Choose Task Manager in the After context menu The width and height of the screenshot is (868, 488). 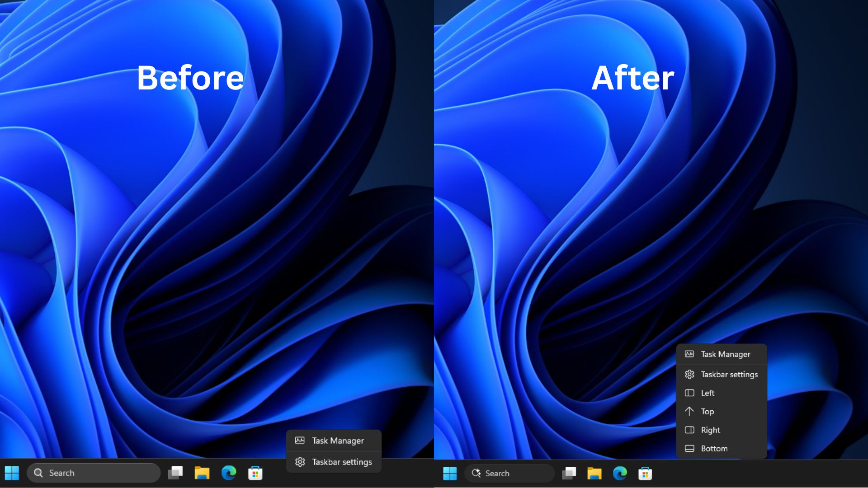pyautogui.click(x=722, y=354)
